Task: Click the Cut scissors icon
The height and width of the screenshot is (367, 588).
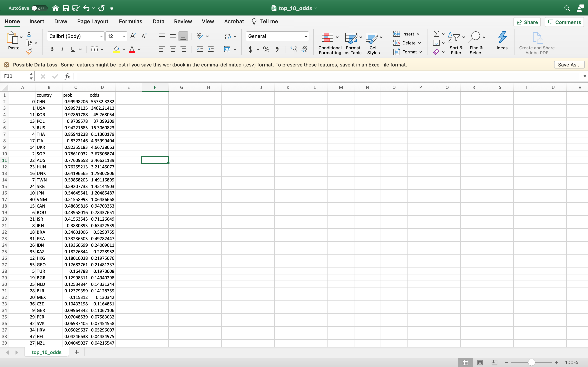Action: click(29, 34)
